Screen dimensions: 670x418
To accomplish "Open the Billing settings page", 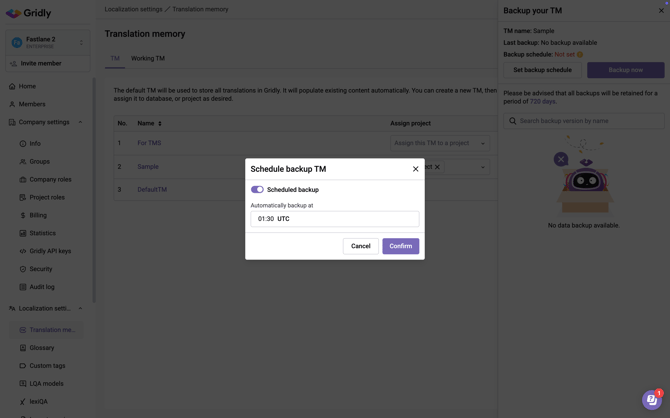I will pyautogui.click(x=38, y=215).
